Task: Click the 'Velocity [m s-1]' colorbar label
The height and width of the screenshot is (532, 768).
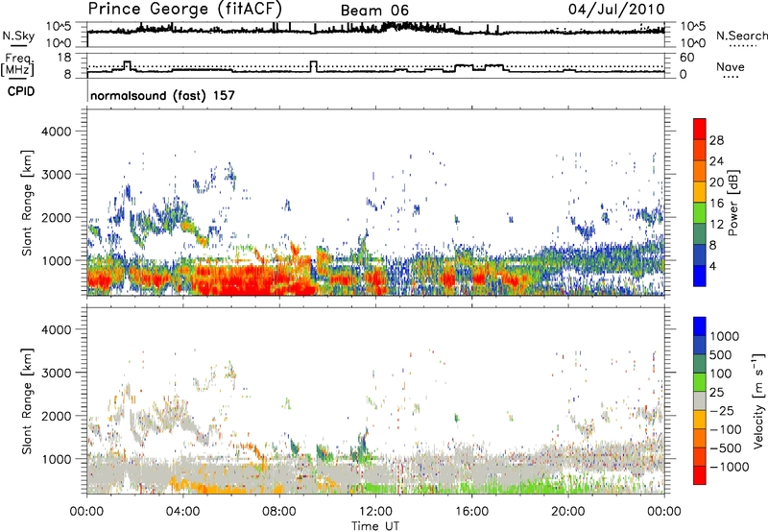Action: (x=758, y=400)
